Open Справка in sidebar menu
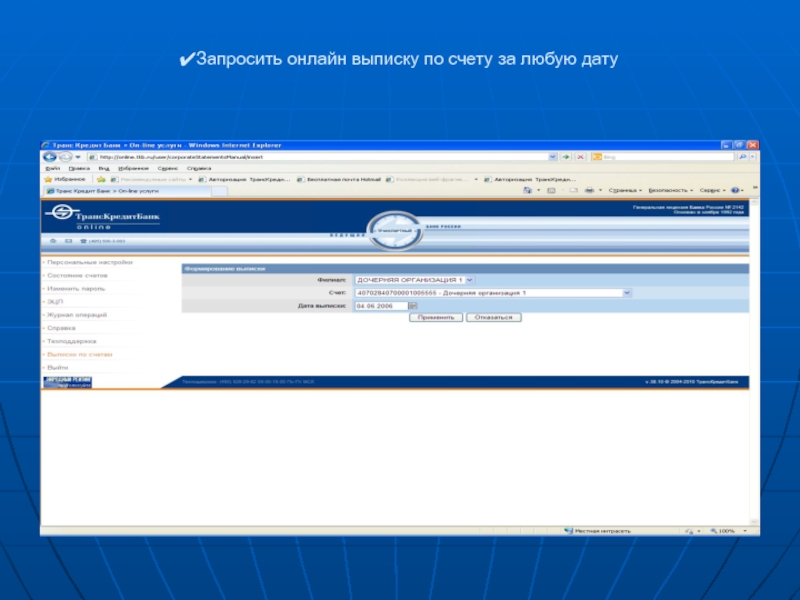 pyautogui.click(x=61, y=328)
